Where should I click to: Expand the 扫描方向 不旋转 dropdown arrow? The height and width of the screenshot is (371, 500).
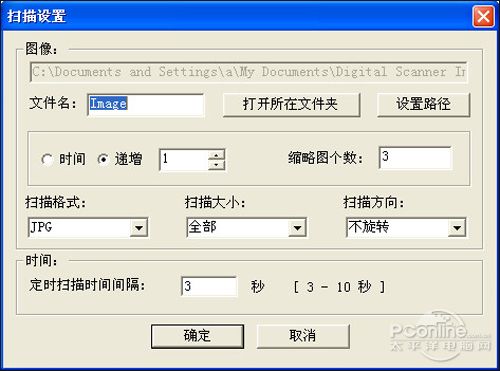point(457,228)
